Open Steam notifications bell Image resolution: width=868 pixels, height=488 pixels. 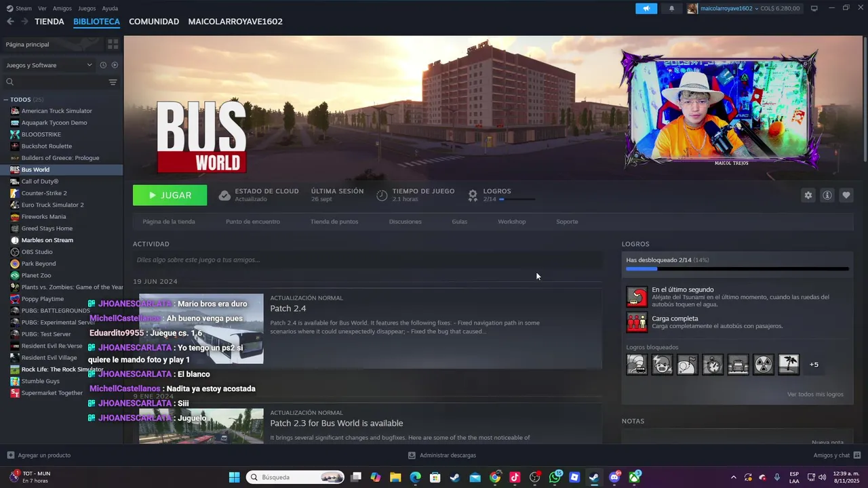tap(671, 8)
